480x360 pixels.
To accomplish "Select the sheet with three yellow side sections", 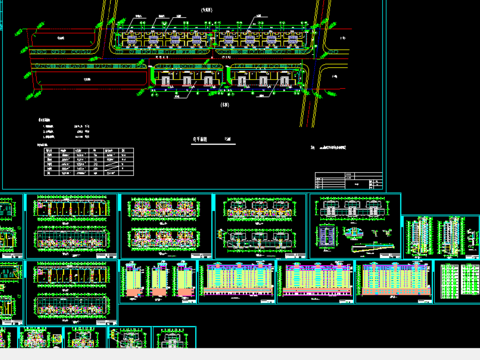I will 158,282.
